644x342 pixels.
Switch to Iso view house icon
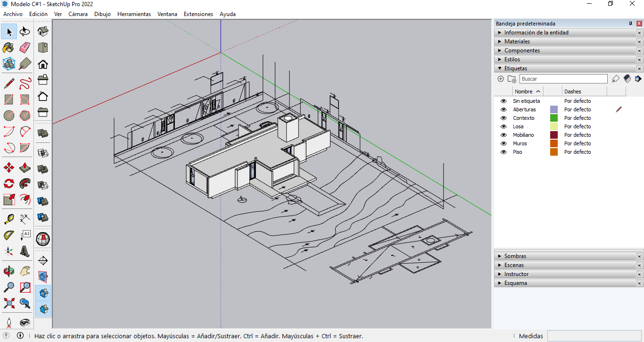click(43, 32)
